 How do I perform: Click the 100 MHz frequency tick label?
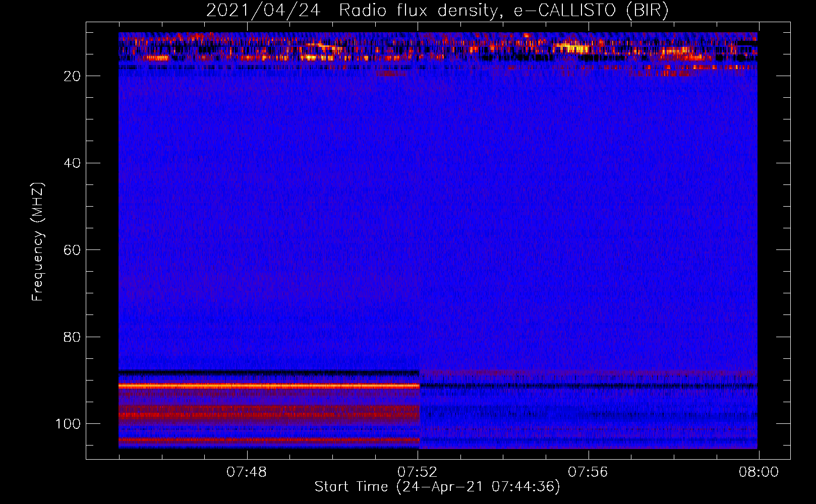(68, 424)
